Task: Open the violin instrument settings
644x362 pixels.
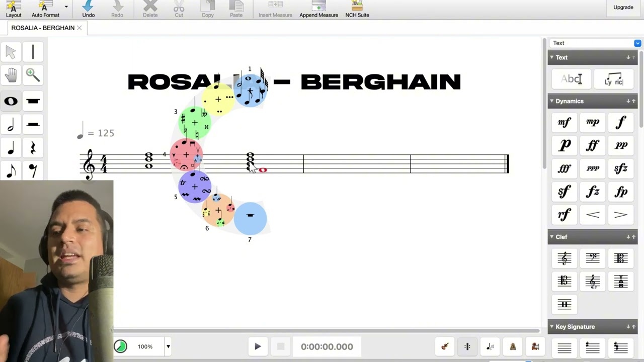Action: click(x=445, y=346)
